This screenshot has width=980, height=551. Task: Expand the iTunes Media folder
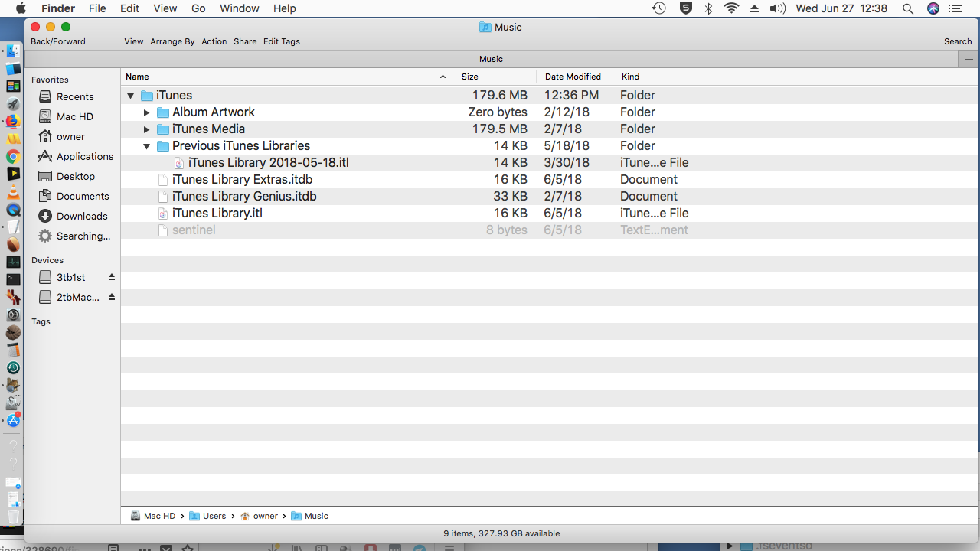[x=147, y=129]
